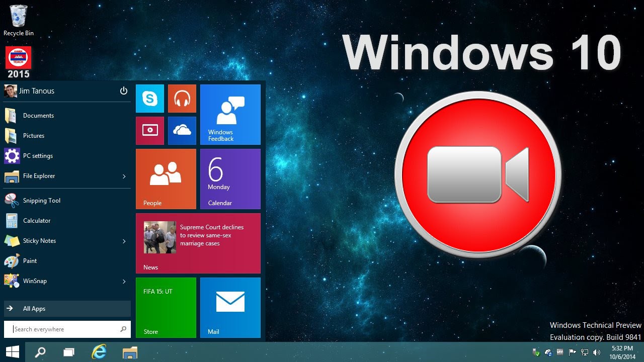Launch Paint from Start menu

tap(67, 261)
